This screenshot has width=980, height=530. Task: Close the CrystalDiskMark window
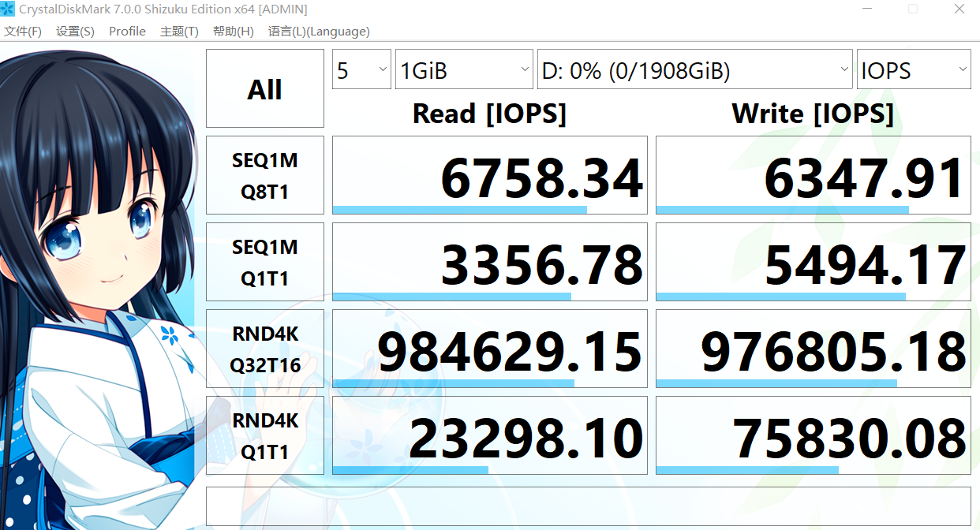pyautogui.click(x=959, y=9)
